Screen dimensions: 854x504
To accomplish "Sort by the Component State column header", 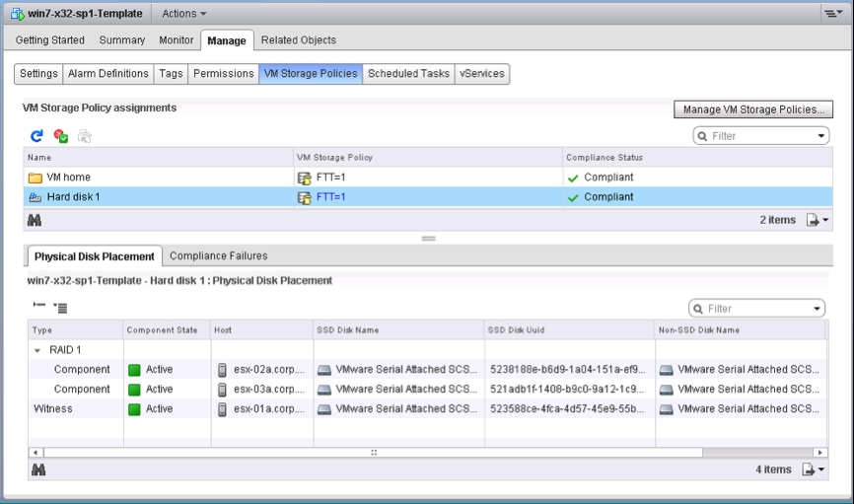I will pos(168,330).
